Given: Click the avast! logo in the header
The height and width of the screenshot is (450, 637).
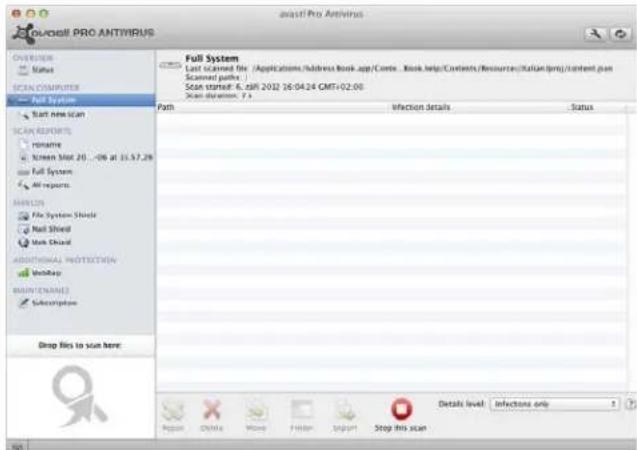Looking at the screenshot, I should tap(83, 33).
